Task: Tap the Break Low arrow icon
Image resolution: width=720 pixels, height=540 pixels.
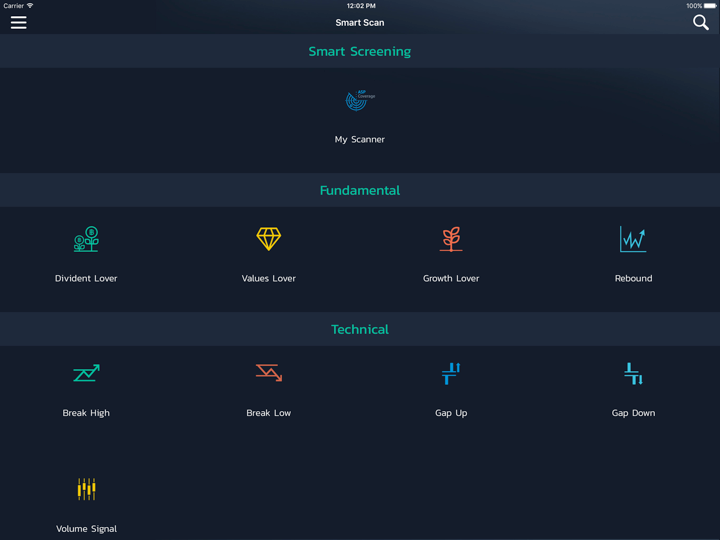Action: 269,373
